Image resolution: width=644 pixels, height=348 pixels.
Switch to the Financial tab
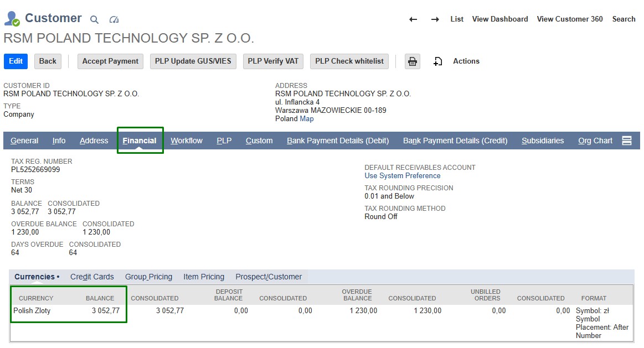pyautogui.click(x=140, y=141)
